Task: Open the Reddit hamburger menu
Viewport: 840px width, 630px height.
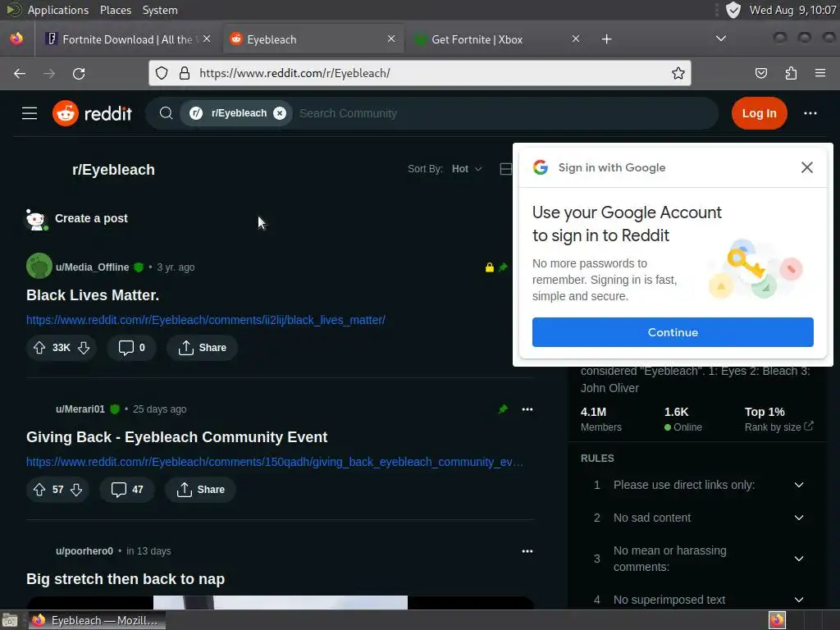Action: click(x=30, y=113)
